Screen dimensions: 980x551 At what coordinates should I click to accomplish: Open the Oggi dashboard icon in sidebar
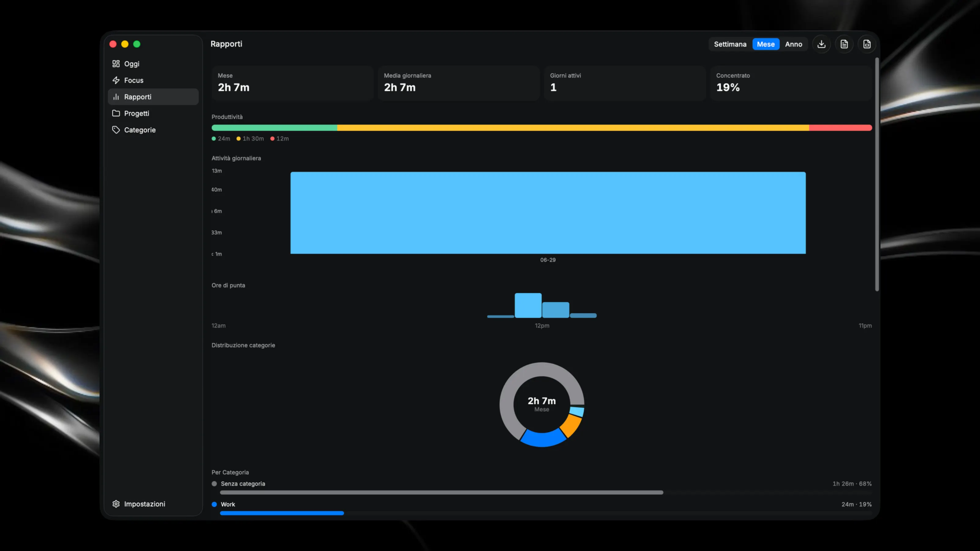(116, 64)
